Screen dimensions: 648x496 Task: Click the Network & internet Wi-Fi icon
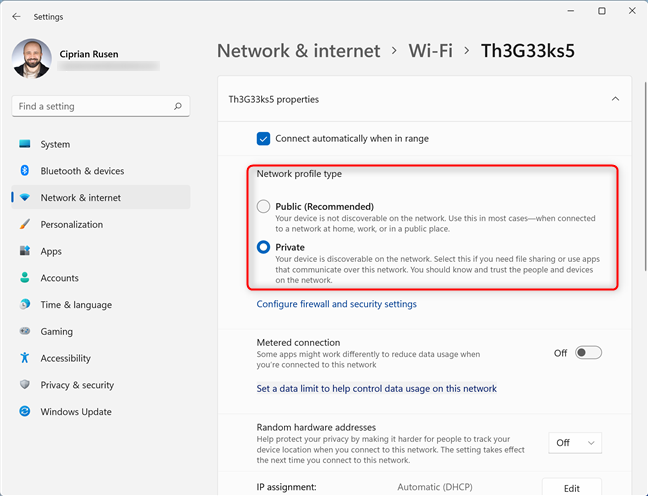[25, 197]
